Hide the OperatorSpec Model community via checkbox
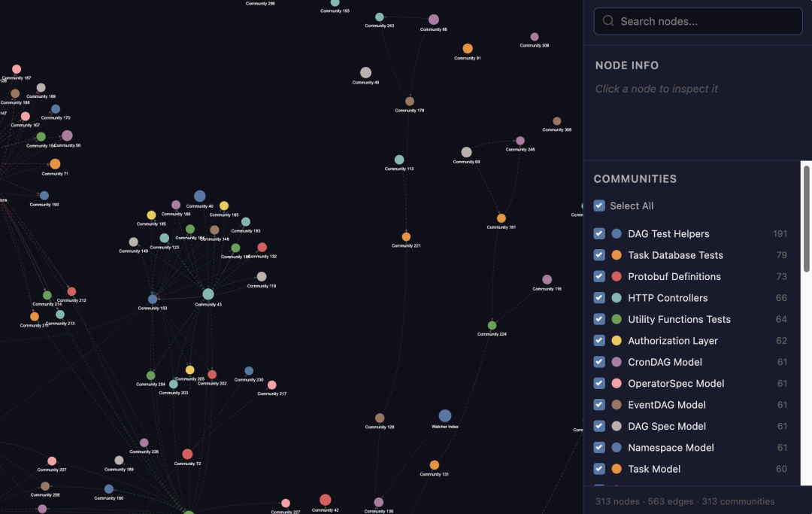 (x=599, y=383)
